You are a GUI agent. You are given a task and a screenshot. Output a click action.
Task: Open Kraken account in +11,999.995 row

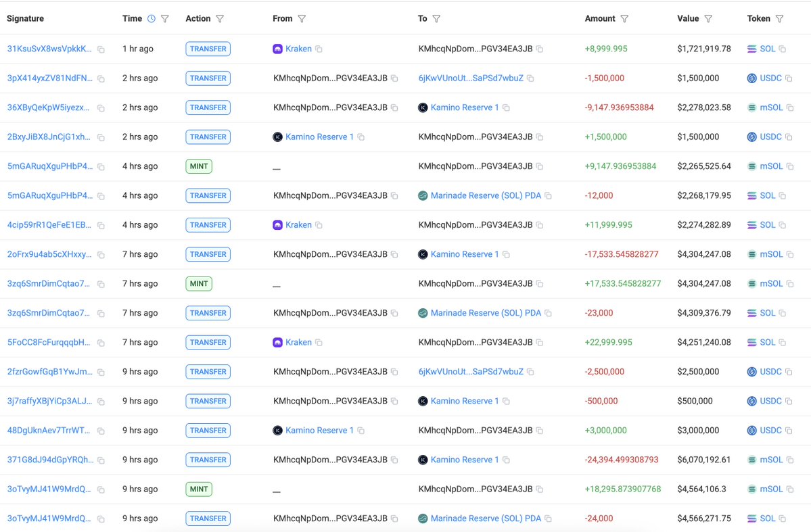[x=298, y=225]
